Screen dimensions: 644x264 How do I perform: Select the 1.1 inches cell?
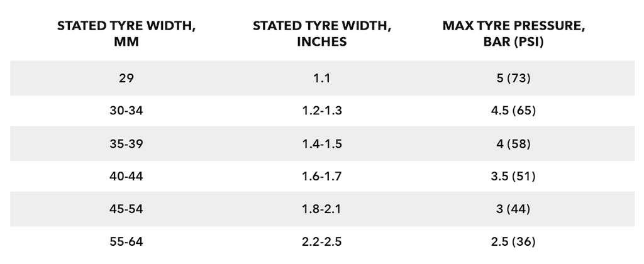322,79
